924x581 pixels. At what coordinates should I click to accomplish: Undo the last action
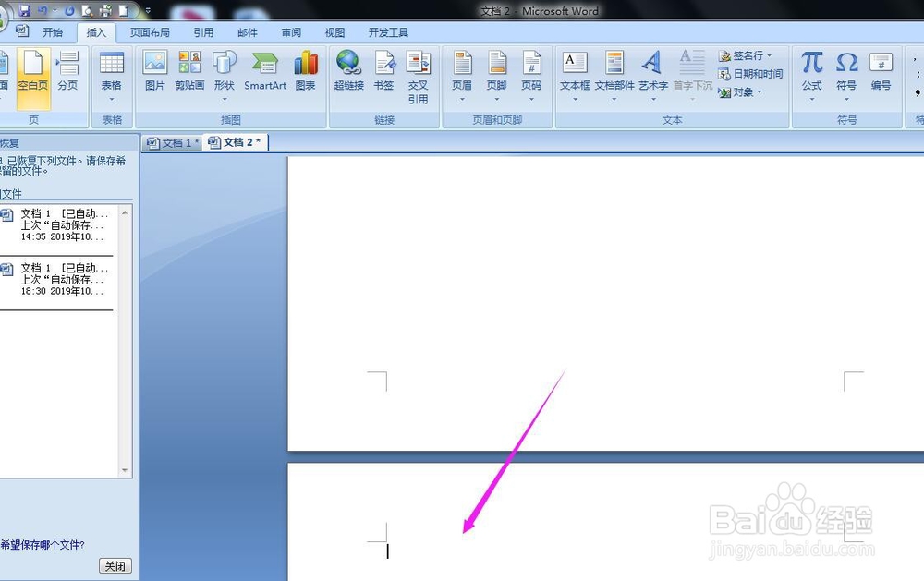pos(43,10)
